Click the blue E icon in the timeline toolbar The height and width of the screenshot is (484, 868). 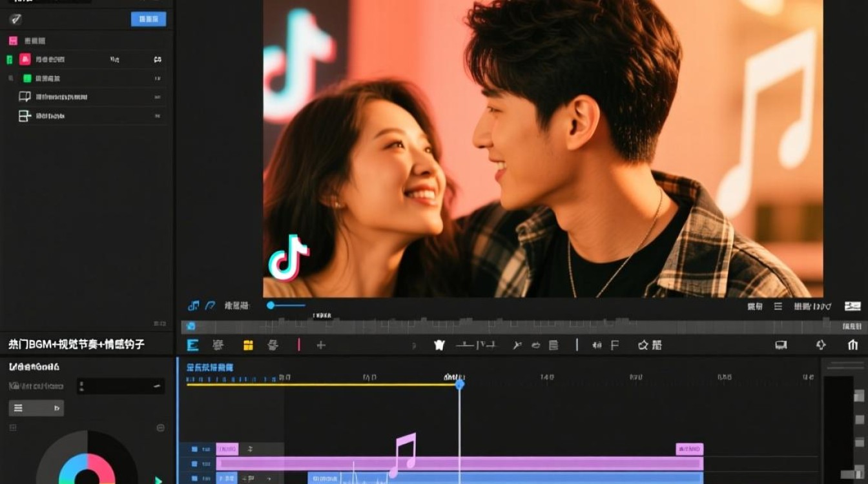192,345
